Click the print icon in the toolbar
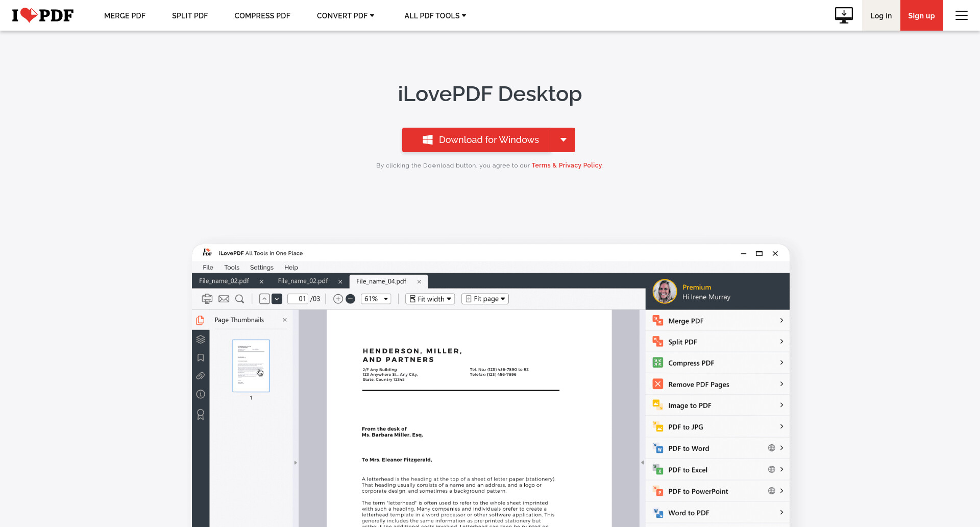This screenshot has width=980, height=527. [x=207, y=299]
